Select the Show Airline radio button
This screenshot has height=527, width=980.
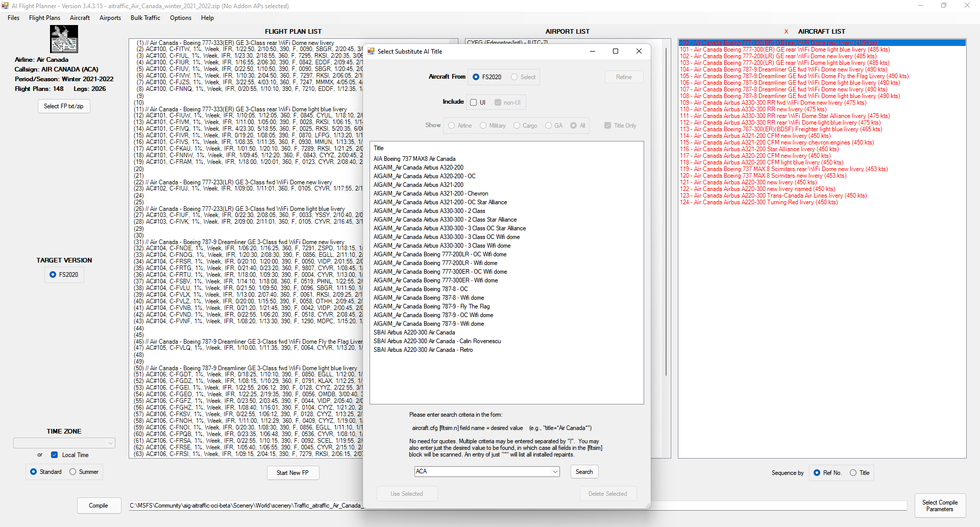pos(452,126)
